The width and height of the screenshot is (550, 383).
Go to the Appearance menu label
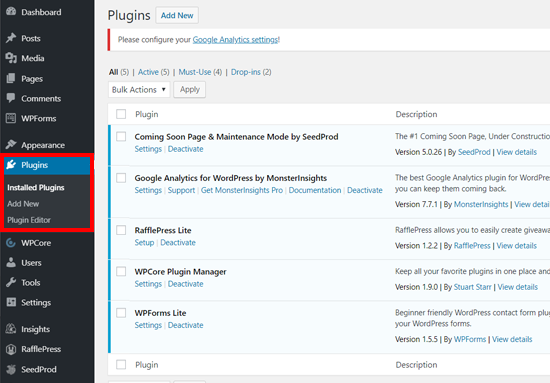(x=43, y=145)
